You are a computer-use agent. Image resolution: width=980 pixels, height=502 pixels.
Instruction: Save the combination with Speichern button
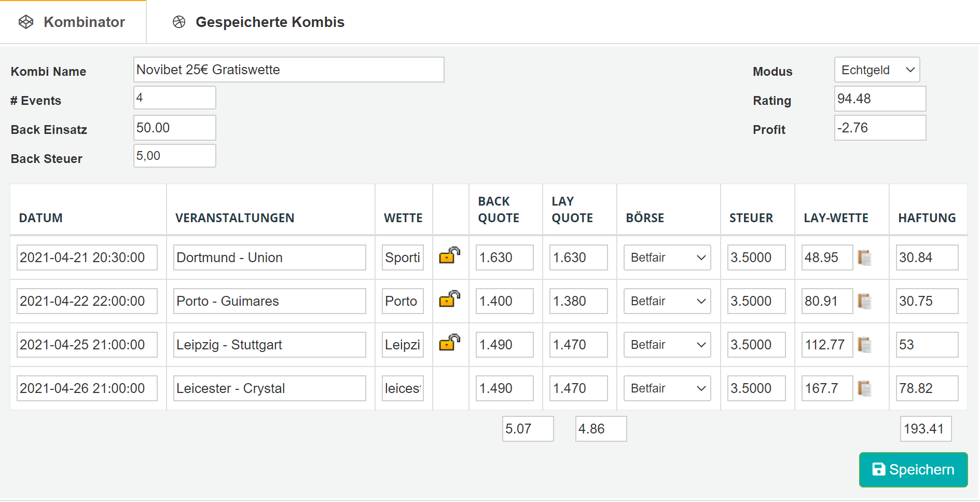click(913, 470)
